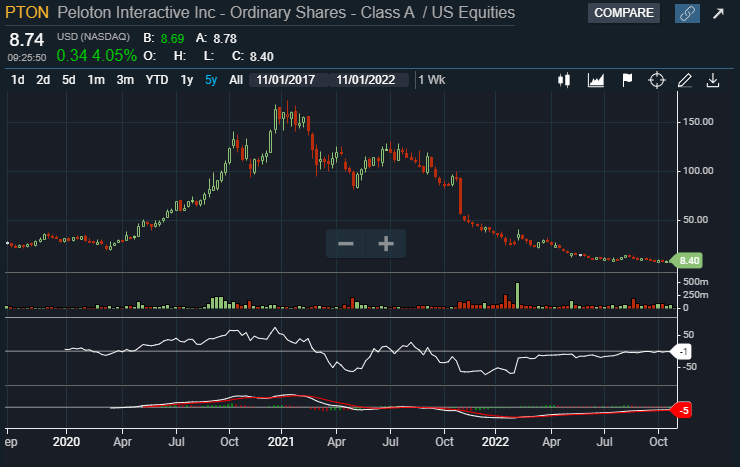Click the 250m volume axis label
Screen dimensions: 740x467
point(696,295)
